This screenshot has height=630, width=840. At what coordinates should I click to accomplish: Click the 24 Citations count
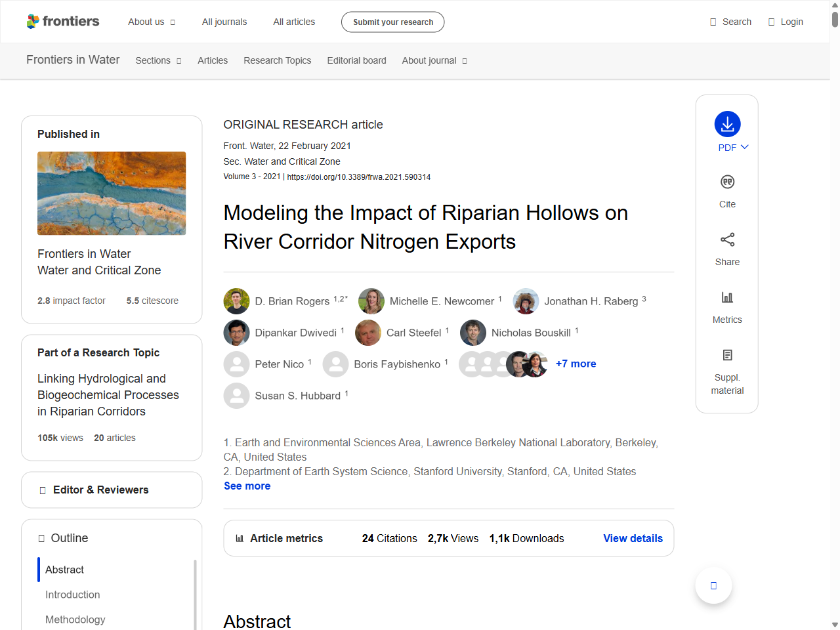390,538
